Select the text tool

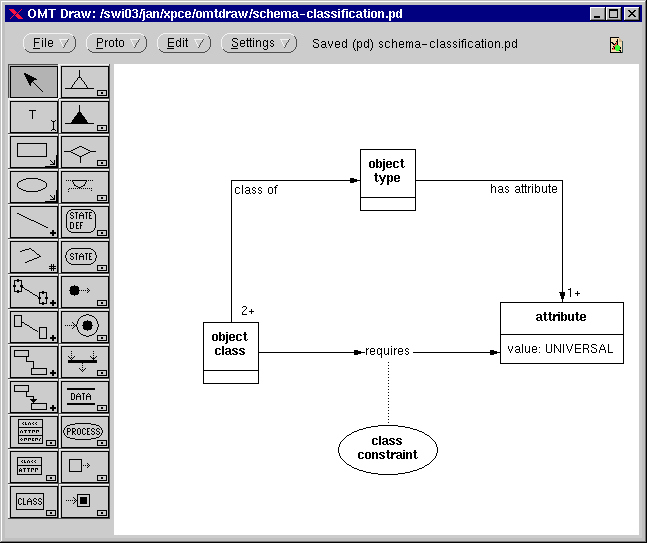(x=33, y=117)
